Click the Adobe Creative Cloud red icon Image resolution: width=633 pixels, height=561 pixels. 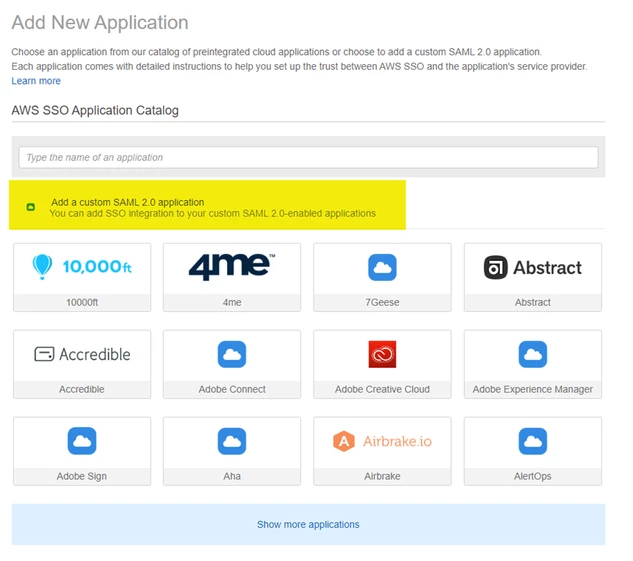point(382,354)
